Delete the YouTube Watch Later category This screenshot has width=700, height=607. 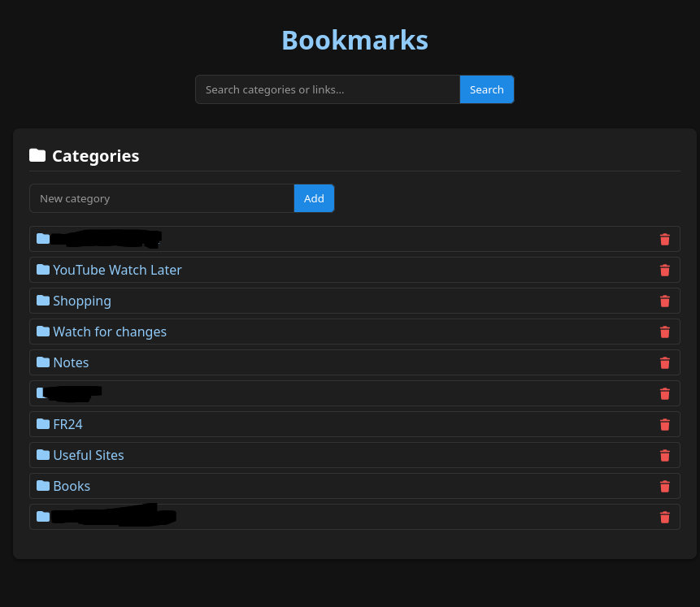click(x=664, y=270)
